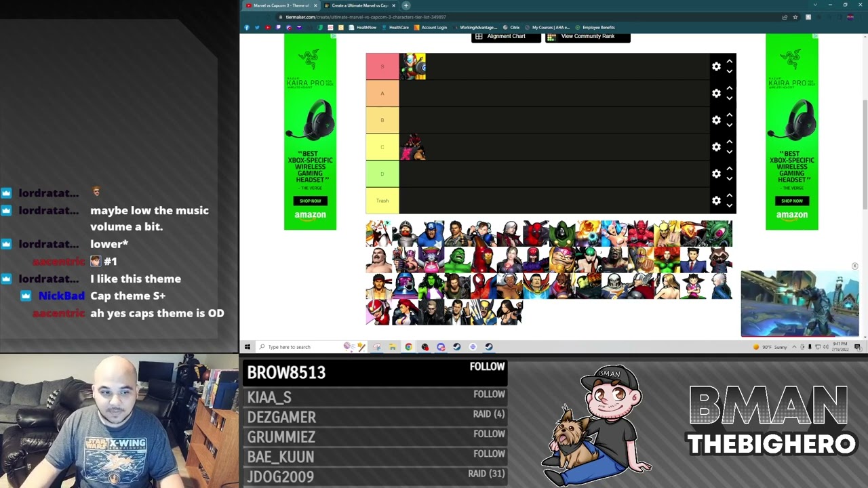Click Shop Now on left Razer ad
The width and height of the screenshot is (868, 488).
(x=310, y=201)
